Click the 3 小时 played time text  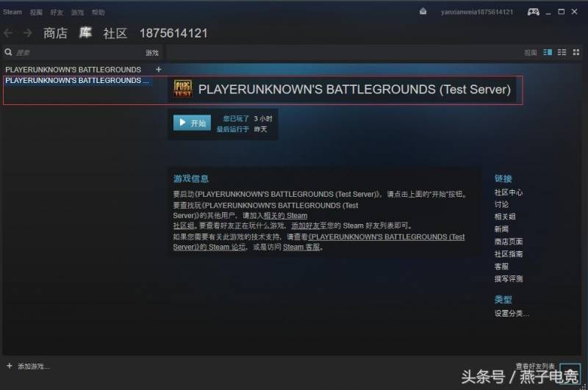(263, 118)
